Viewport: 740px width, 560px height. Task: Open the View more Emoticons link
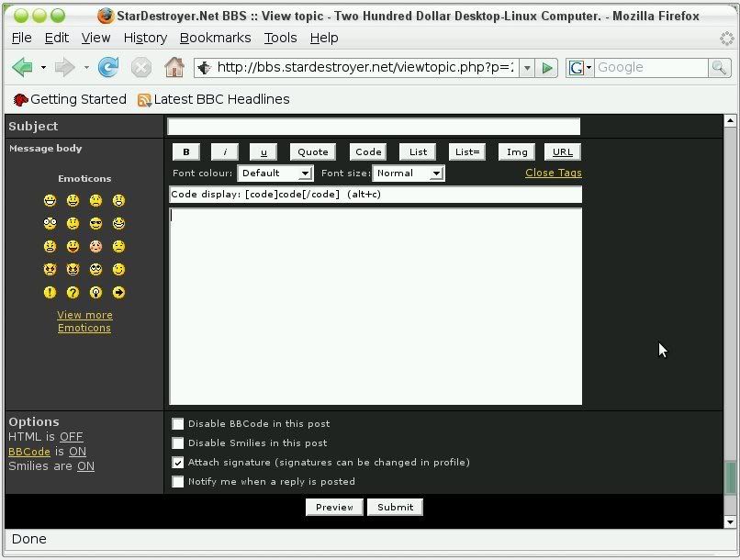coord(85,321)
